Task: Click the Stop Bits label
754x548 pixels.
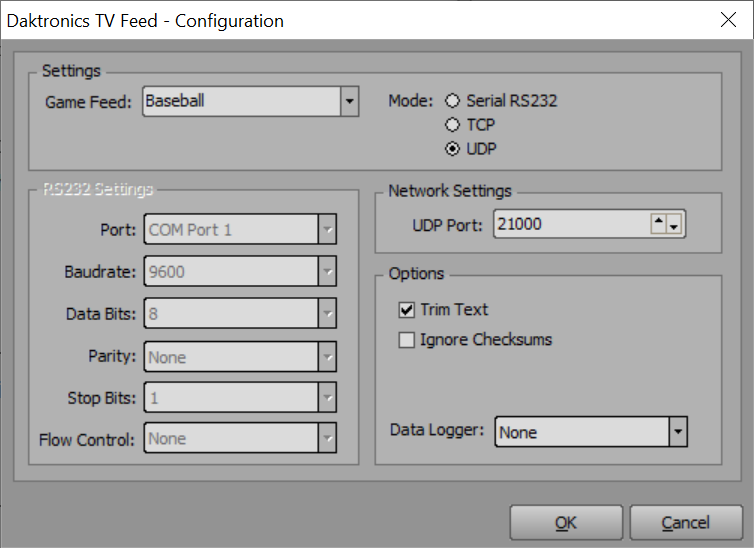Action: coord(102,399)
